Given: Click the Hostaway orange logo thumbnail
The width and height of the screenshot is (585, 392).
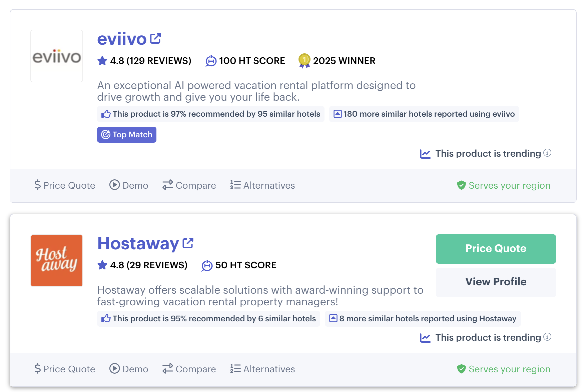Looking at the screenshot, I should [57, 261].
